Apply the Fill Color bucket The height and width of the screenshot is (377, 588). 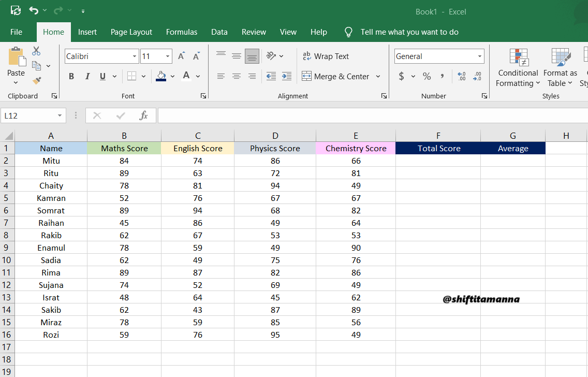click(161, 76)
